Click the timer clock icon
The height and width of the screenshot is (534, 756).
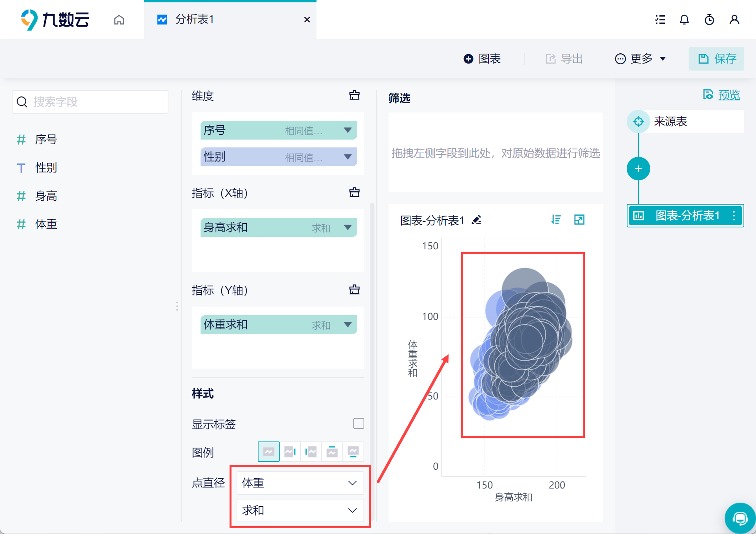[x=709, y=20]
